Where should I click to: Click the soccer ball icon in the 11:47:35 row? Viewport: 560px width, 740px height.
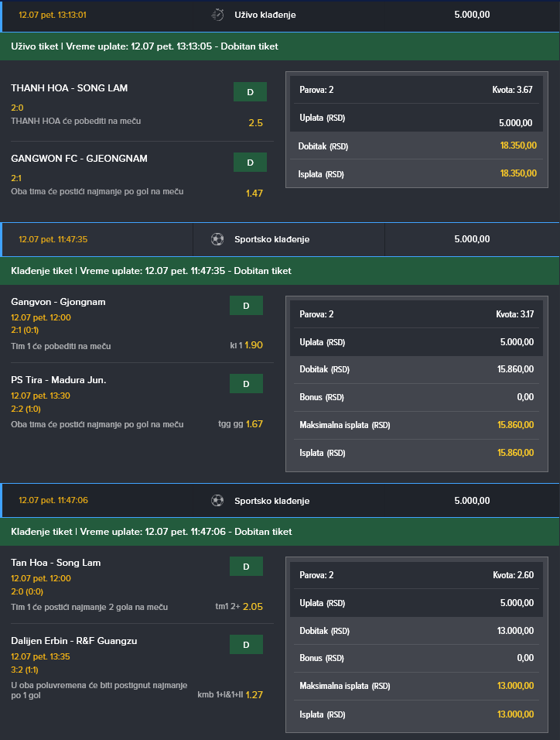217,239
